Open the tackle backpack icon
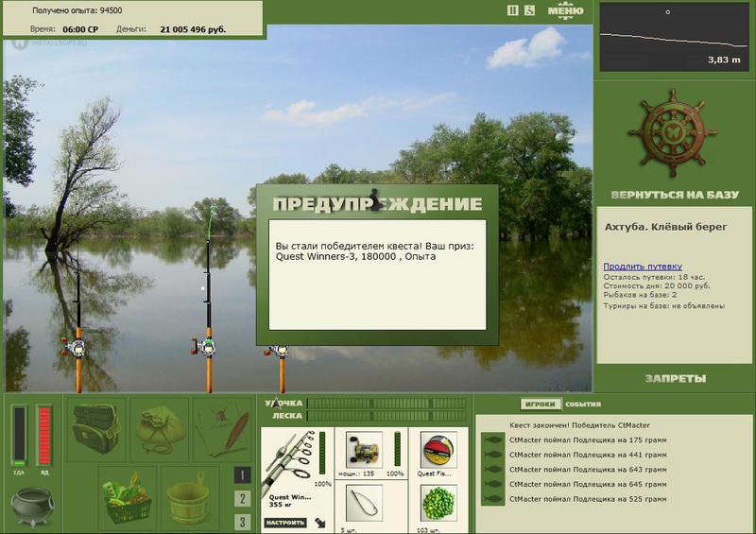The width and height of the screenshot is (756, 534). coord(96,428)
